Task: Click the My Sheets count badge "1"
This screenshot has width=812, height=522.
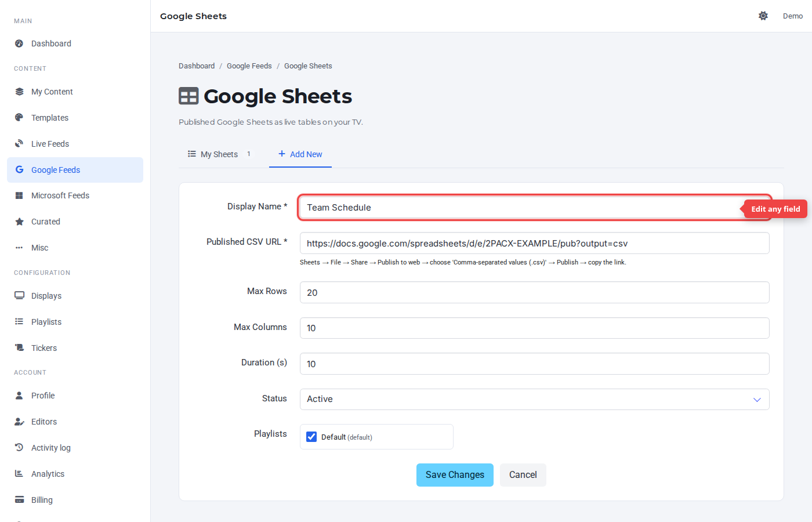Action: [249, 154]
